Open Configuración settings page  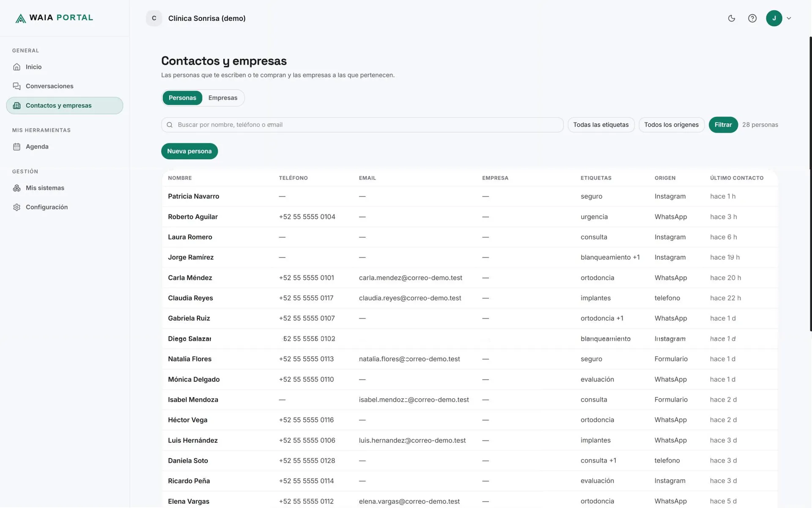pyautogui.click(x=65, y=207)
